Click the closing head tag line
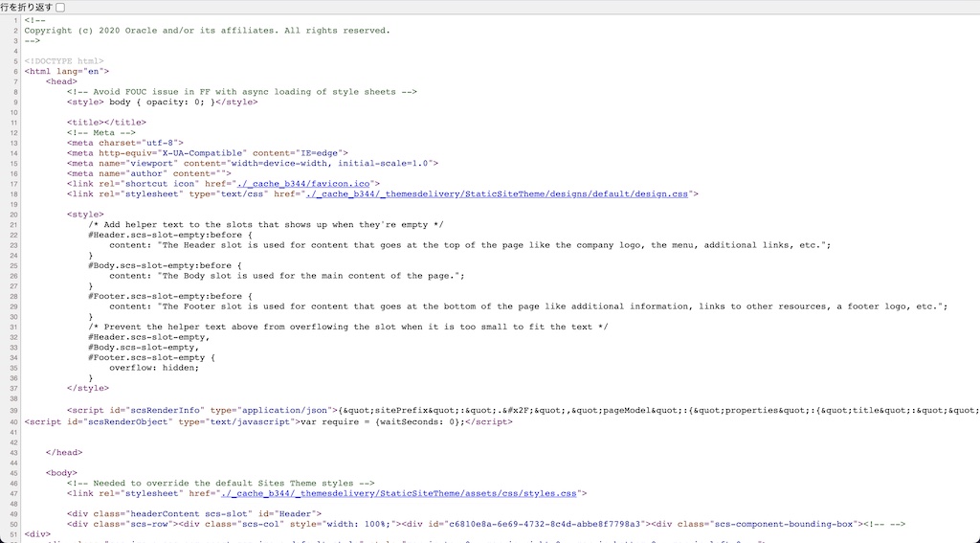 click(x=64, y=452)
